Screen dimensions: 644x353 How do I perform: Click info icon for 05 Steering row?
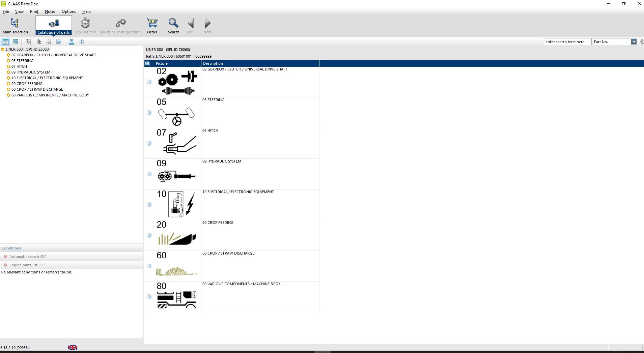coord(149,113)
